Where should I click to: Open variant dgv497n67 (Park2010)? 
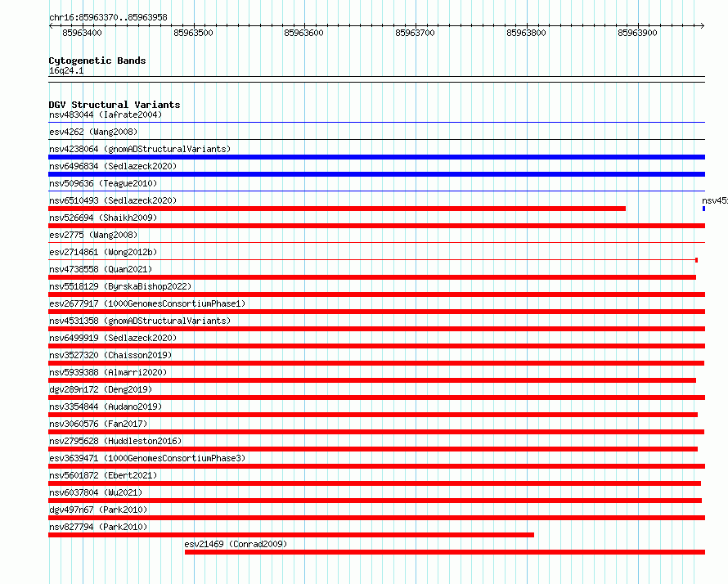[x=98, y=510]
